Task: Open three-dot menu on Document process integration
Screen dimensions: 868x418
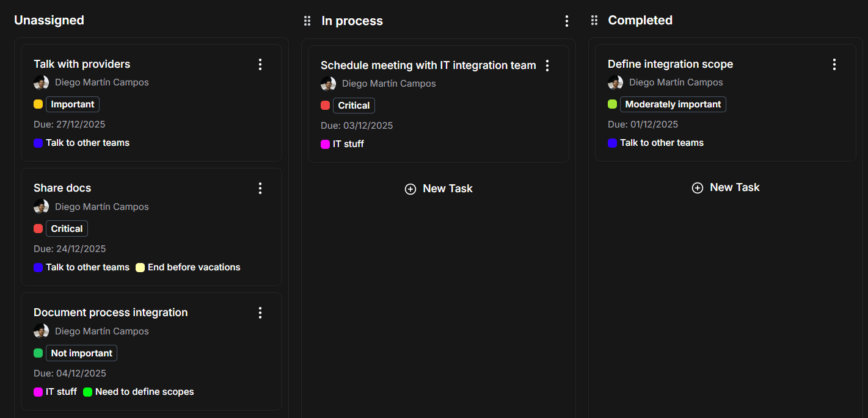Action: pos(260,313)
